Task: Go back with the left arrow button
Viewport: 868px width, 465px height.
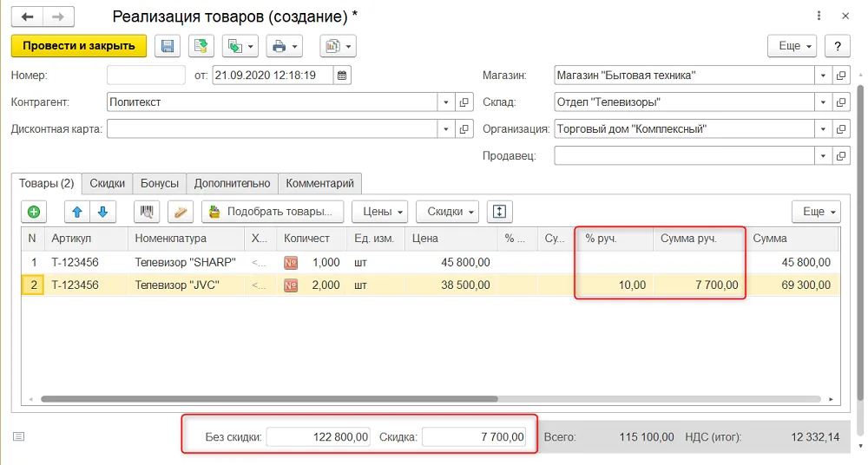Action: click(x=27, y=16)
